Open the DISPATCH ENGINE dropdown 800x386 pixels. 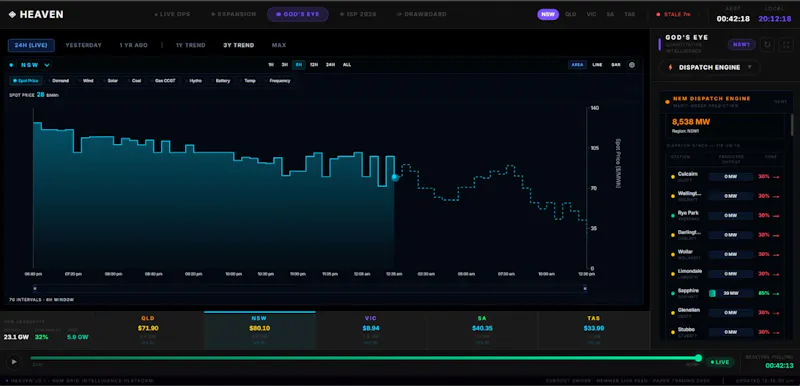point(709,67)
